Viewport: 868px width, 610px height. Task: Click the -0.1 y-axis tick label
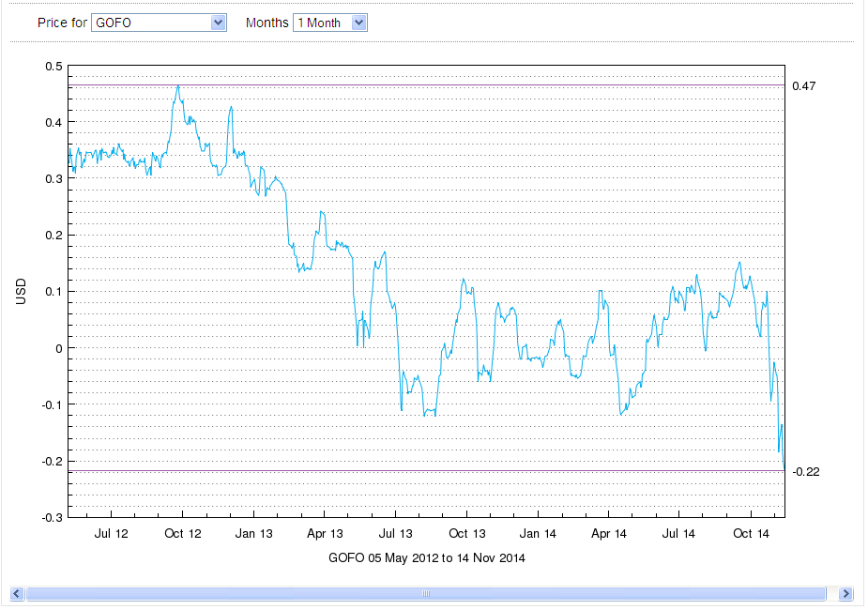pyautogui.click(x=52, y=405)
